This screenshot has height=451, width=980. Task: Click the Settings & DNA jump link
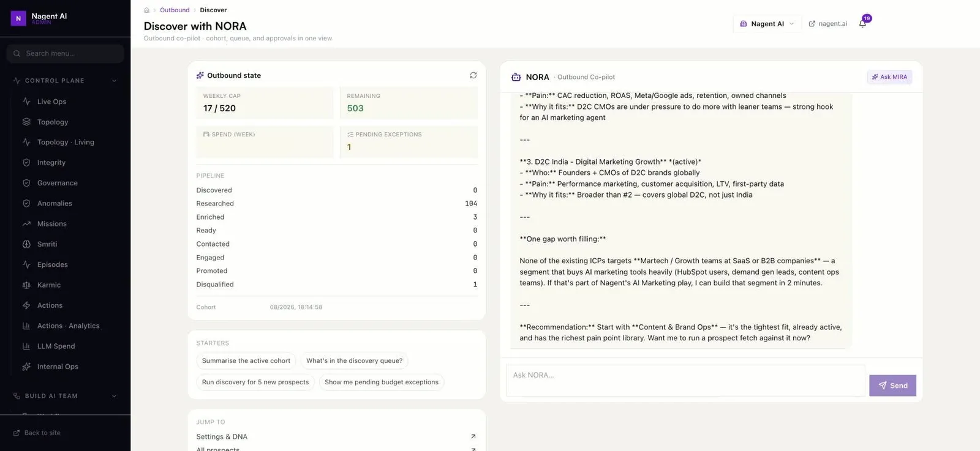[x=336, y=437]
